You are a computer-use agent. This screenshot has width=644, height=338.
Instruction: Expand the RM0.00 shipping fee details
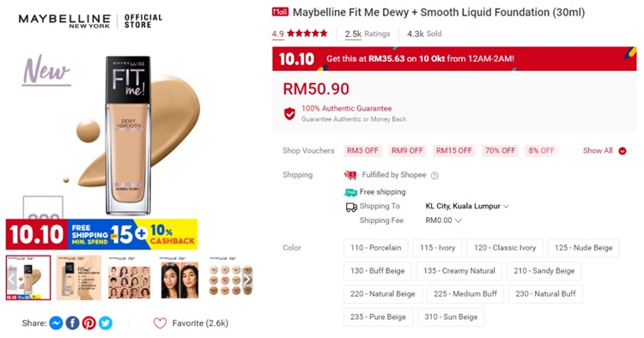pos(444,220)
